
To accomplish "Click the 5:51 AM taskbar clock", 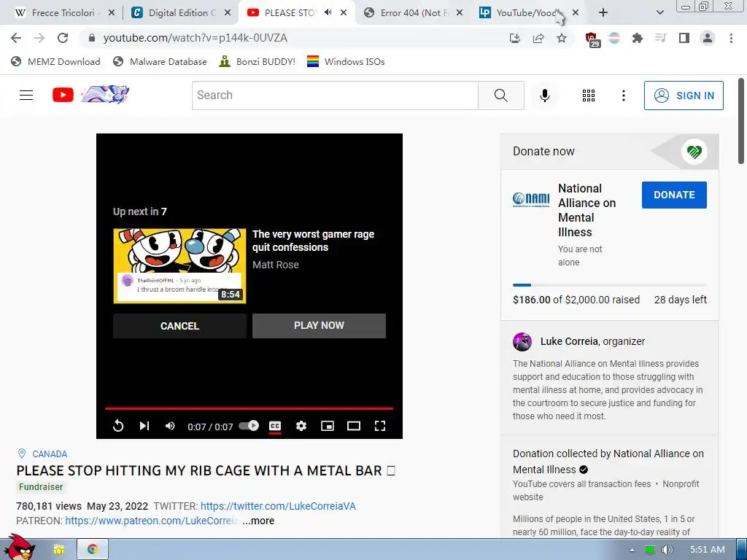I will [x=707, y=550].
